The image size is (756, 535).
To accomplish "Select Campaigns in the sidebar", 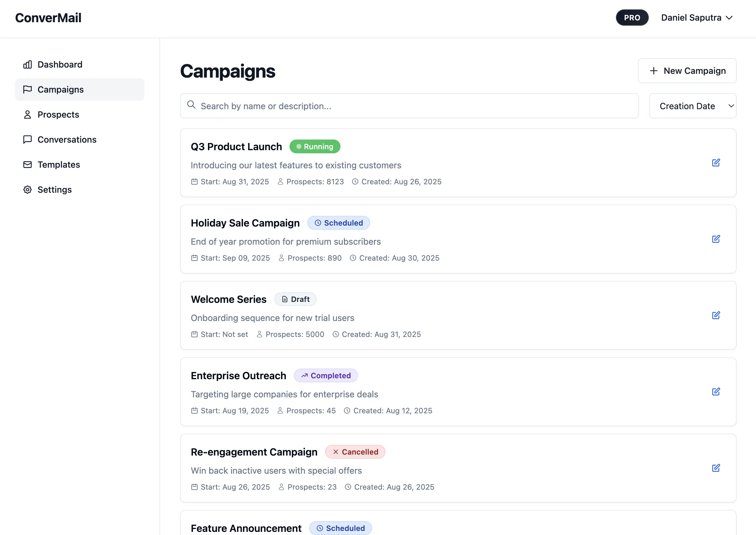I will pos(61,89).
